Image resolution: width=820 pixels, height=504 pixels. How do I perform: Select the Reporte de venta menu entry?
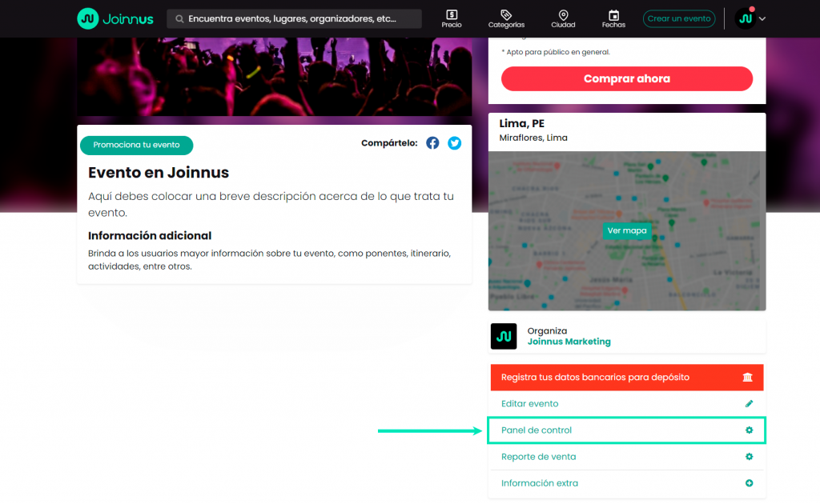[x=539, y=456]
